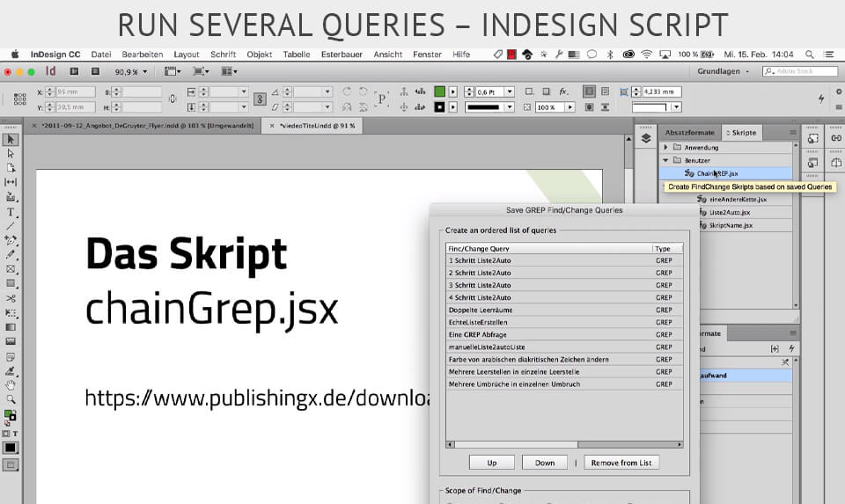Expand the Anwendung scripts folder

point(665,147)
